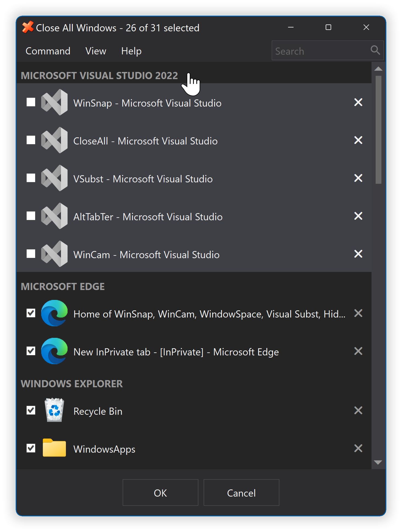402x532 pixels.
Task: Uncheck the Recycle Bin checkbox
Action: (x=31, y=410)
